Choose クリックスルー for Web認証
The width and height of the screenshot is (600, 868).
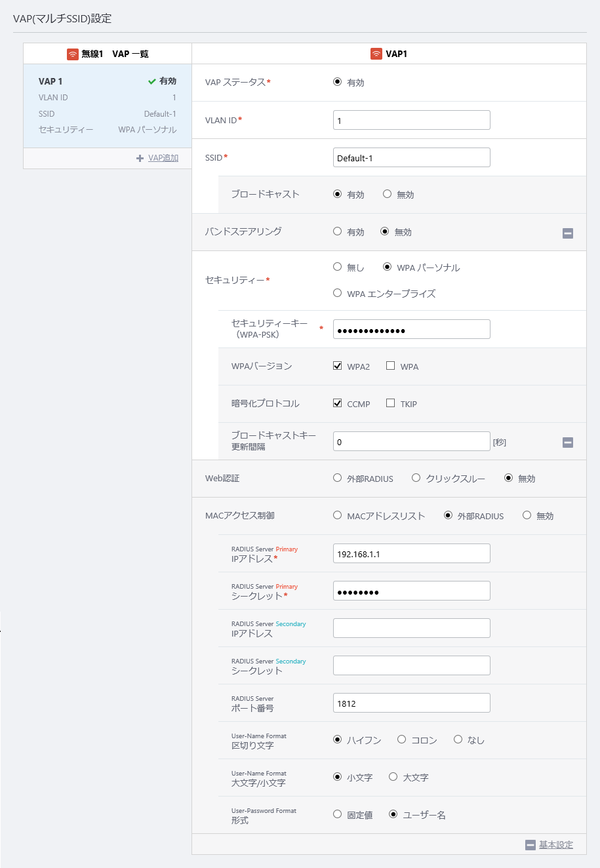(416, 478)
